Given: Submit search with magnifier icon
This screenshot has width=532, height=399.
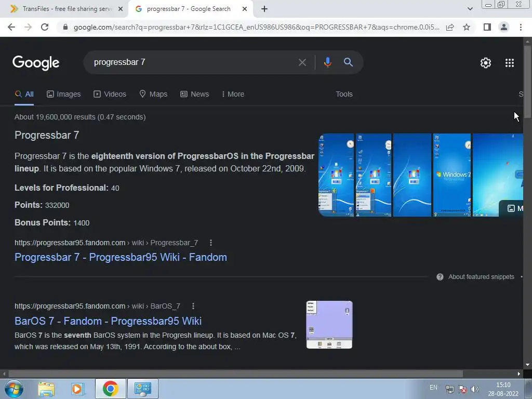Looking at the screenshot, I should point(348,62).
